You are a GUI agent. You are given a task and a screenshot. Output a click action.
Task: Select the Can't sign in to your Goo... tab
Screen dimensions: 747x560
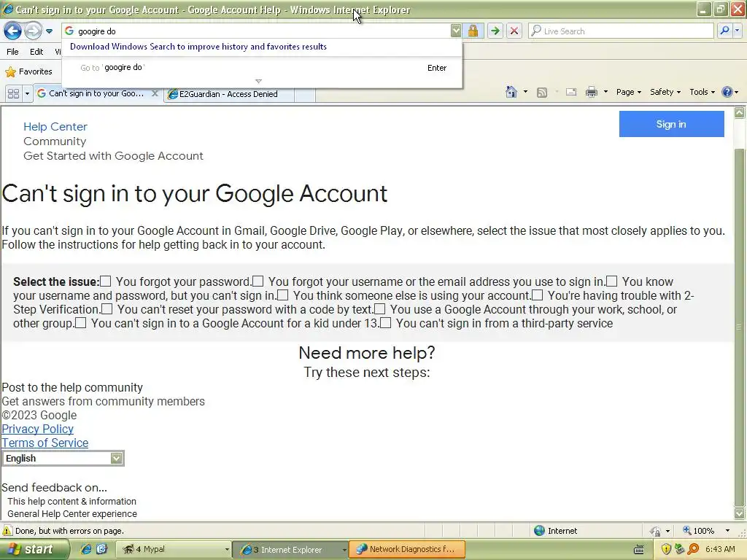click(x=96, y=93)
